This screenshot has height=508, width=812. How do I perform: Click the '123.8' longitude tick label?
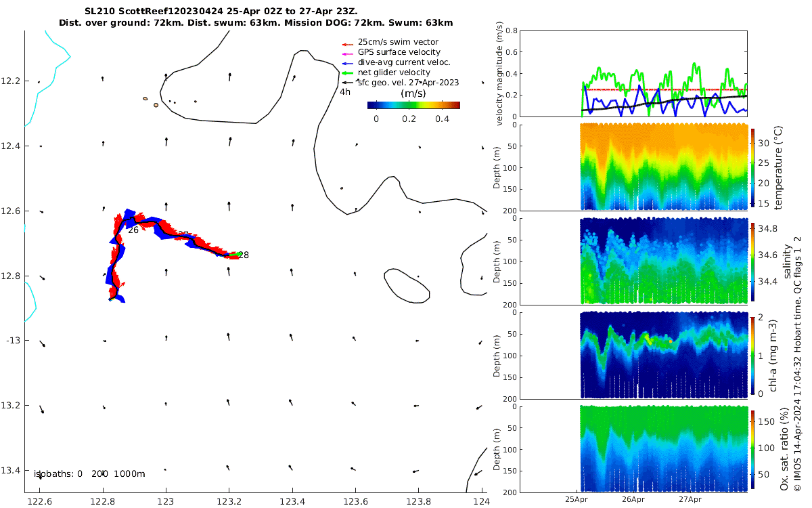[x=418, y=501]
